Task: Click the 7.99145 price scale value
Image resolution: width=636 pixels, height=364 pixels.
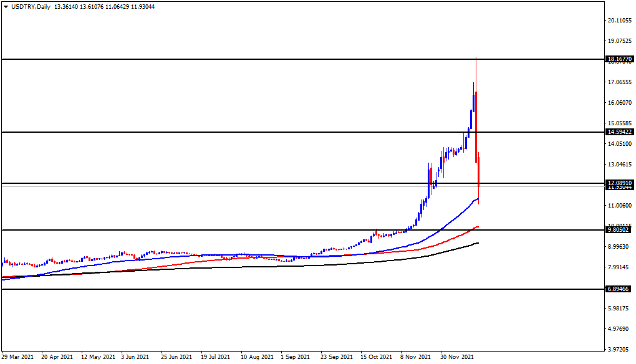Action: point(619,267)
